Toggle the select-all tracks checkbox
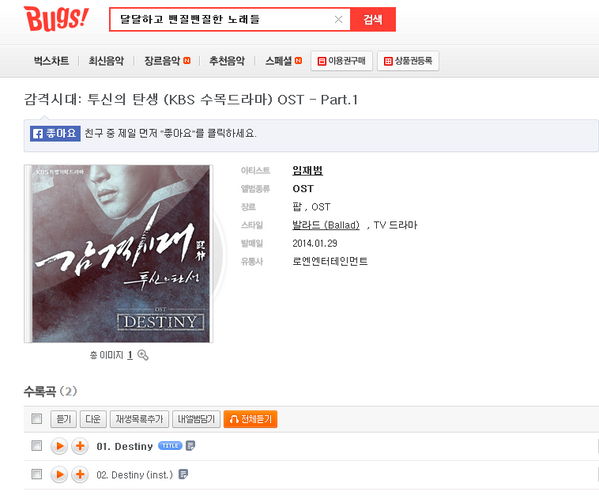The width and height of the screenshot is (599, 499). point(37,418)
